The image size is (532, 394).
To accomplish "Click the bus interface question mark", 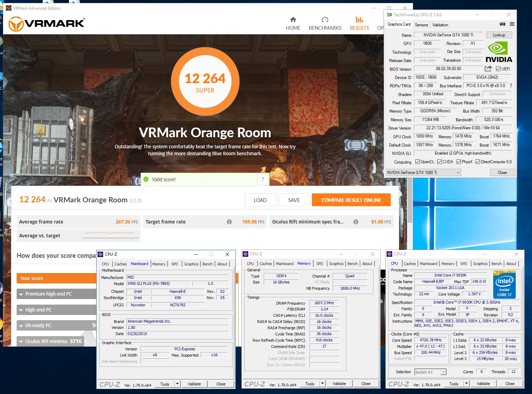I will tap(511, 86).
